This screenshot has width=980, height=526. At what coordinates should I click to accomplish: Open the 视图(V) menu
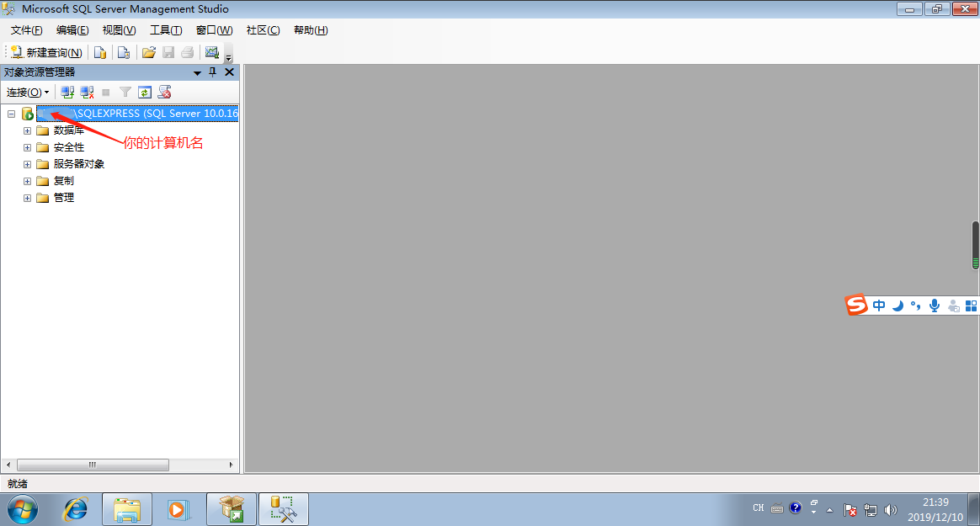pos(120,30)
